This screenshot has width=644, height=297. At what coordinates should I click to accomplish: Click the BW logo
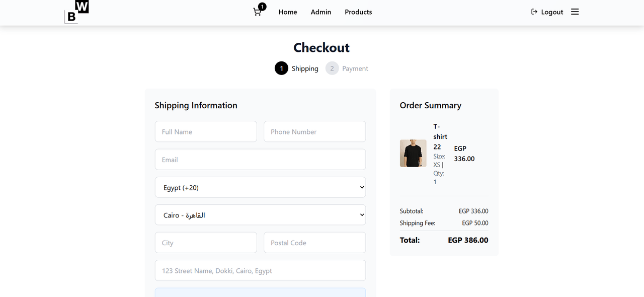[x=76, y=12]
